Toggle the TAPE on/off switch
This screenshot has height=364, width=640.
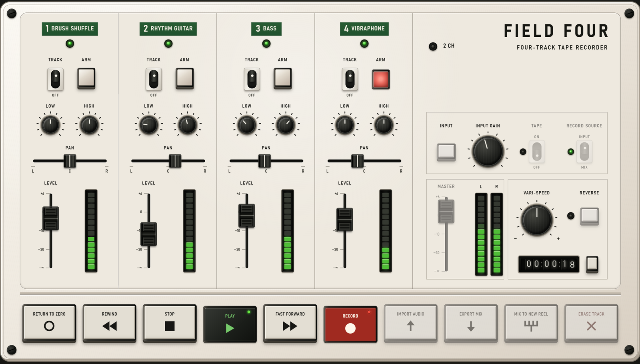(537, 152)
